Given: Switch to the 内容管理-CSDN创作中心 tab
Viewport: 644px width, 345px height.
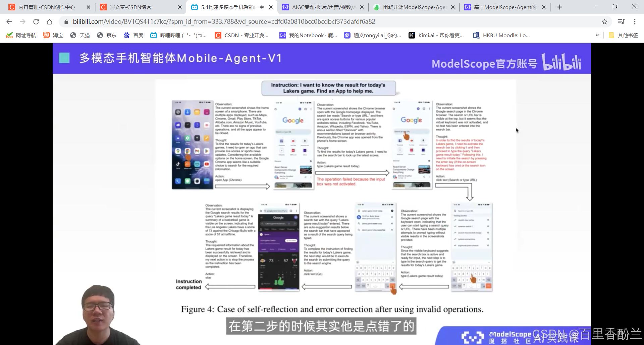Looking at the screenshot, I should click(47, 7).
